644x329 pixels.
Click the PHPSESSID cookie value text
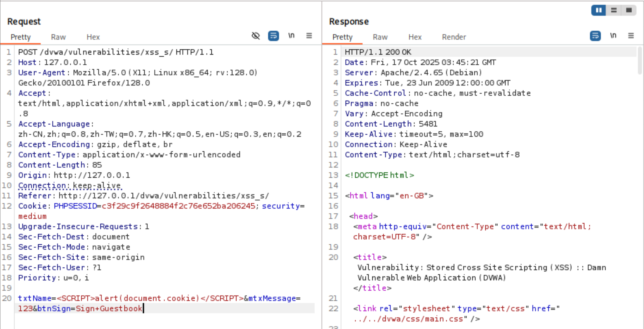178,206
